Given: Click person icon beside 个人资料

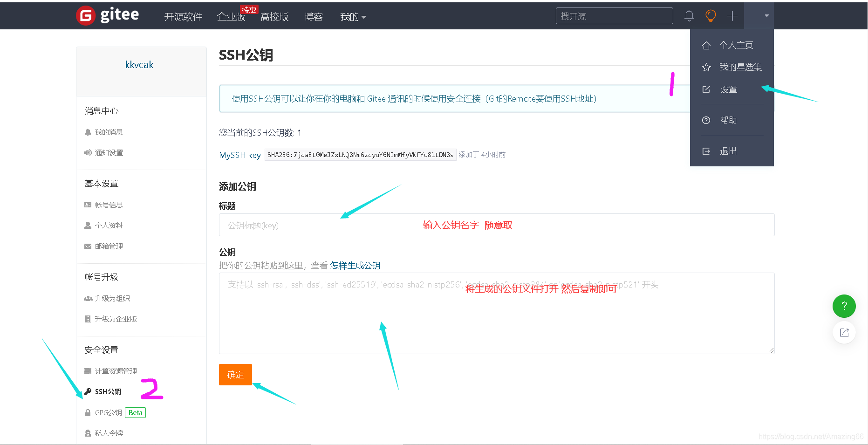Looking at the screenshot, I should click(x=88, y=226).
